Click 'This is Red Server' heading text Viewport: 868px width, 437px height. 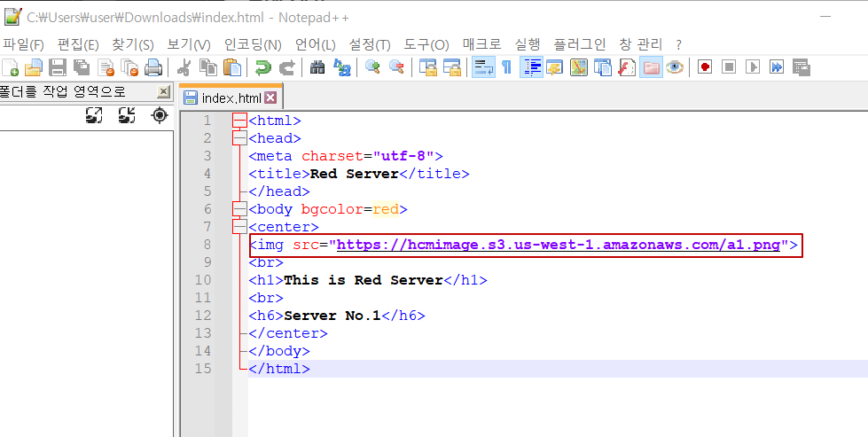click(364, 280)
